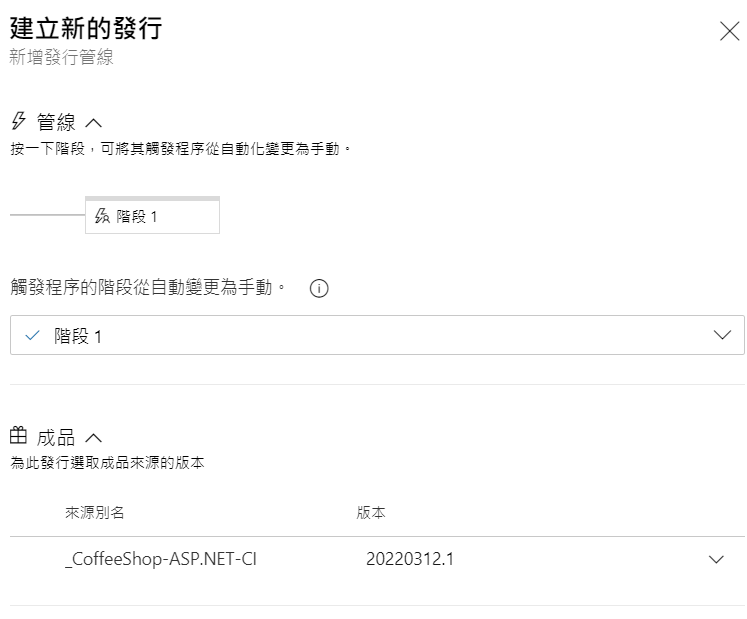This screenshot has width=747, height=619.
Task: Click the 管線 section heading text
Action: 56,122
